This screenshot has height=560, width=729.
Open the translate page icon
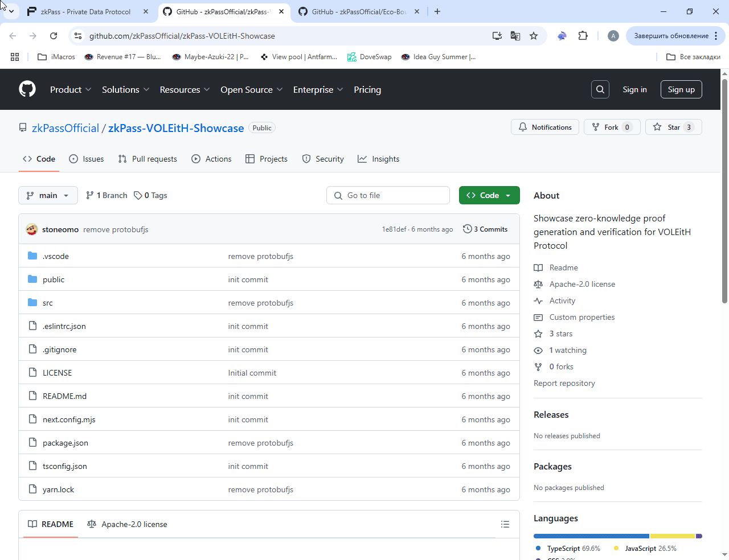pyautogui.click(x=515, y=36)
